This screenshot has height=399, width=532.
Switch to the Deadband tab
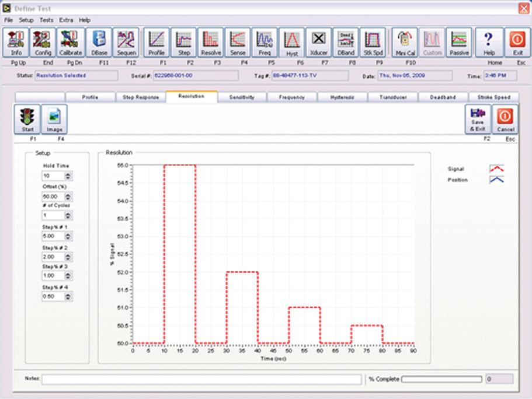click(x=443, y=97)
